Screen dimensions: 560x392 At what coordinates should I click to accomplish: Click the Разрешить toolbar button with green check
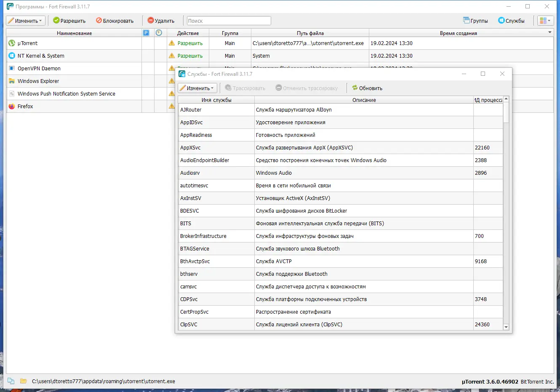[69, 21]
